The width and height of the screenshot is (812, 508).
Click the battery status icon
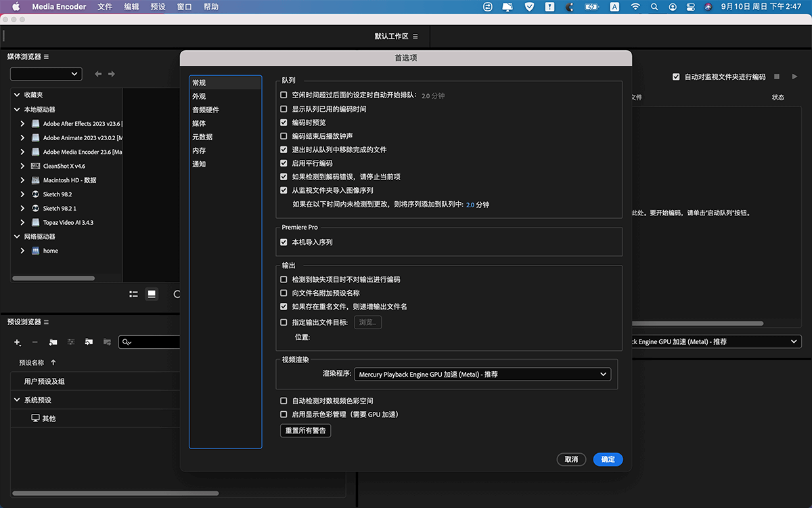click(x=591, y=7)
